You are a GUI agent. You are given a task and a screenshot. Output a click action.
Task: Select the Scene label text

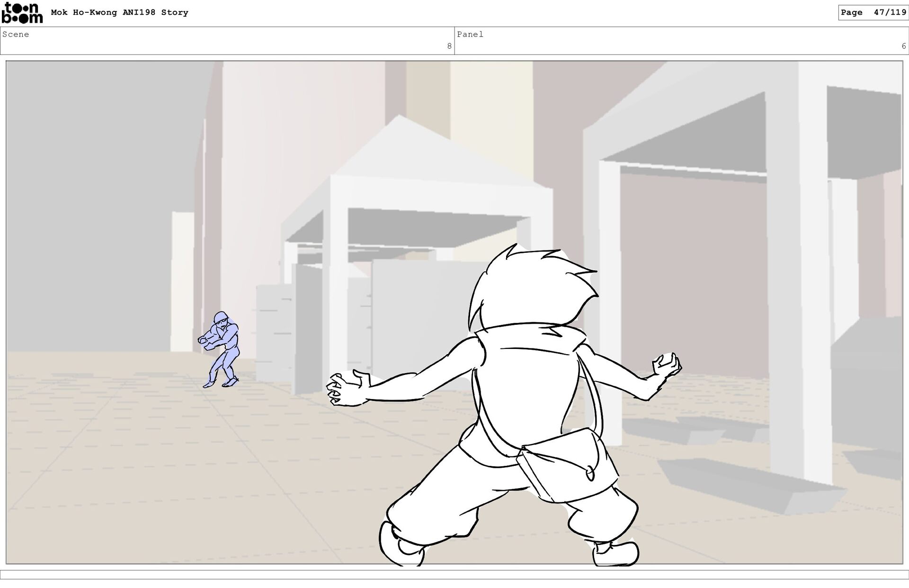tap(16, 35)
